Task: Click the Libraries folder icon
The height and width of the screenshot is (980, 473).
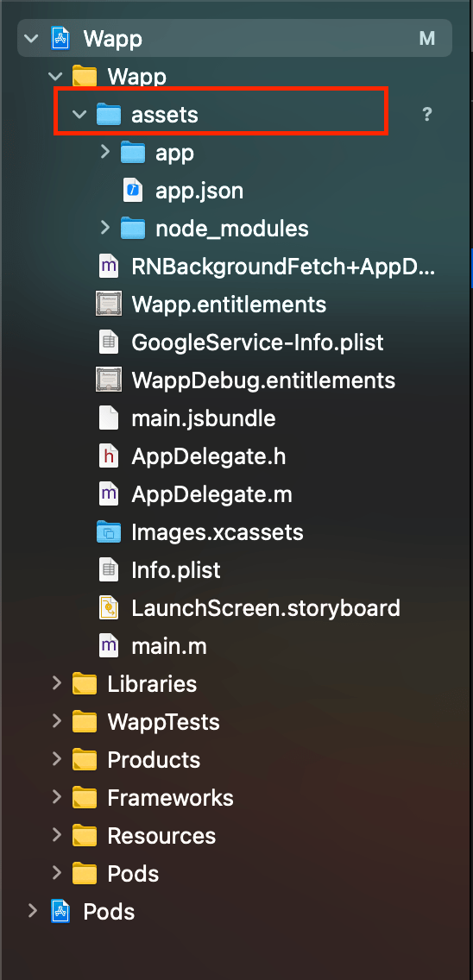Action: 85,684
